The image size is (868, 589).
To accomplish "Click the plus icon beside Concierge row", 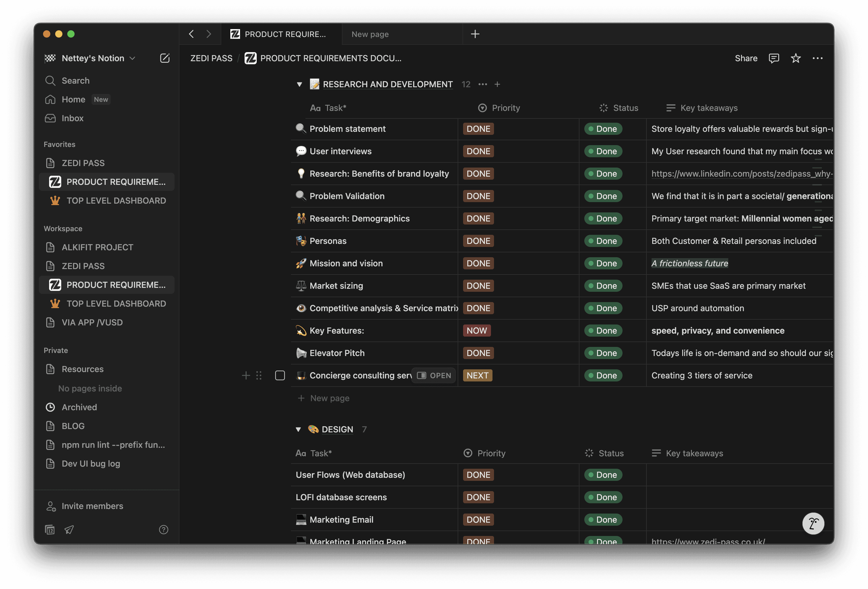I will 246,375.
